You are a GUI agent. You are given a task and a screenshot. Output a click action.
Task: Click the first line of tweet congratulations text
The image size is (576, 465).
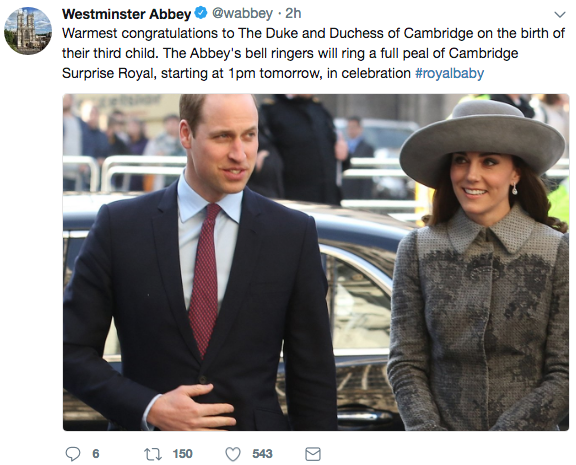pos(313,33)
